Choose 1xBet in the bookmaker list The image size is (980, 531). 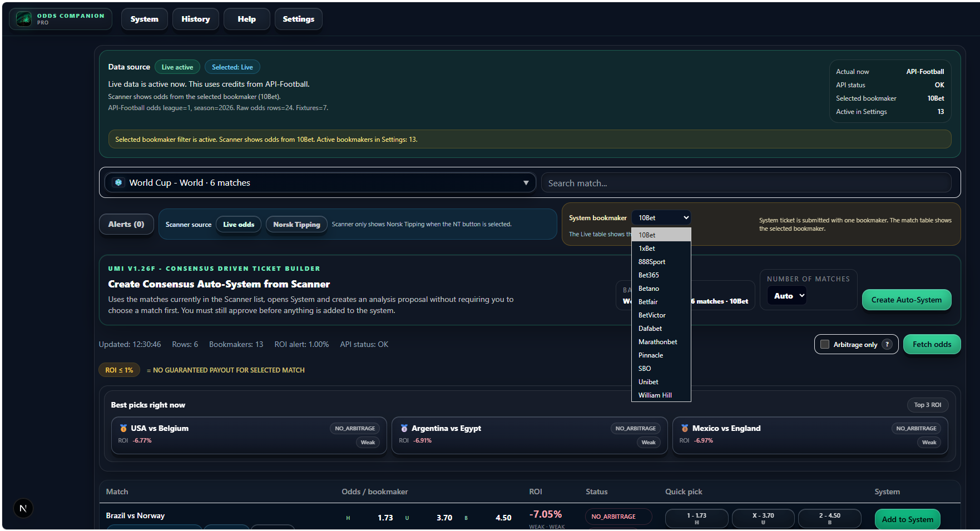click(661, 249)
